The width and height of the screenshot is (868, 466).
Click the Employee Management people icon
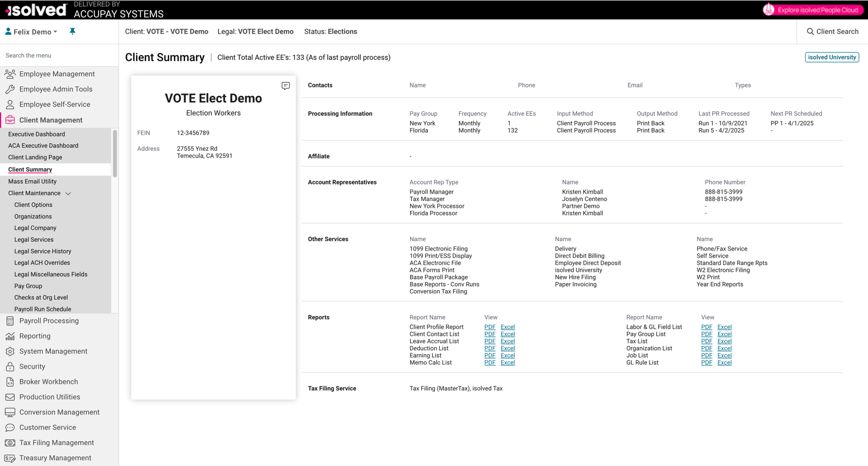coord(10,74)
